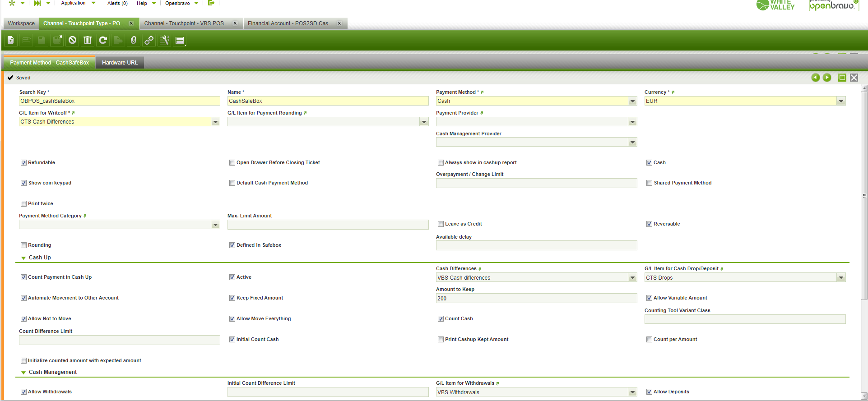Click the Delete record trash icon
This screenshot has height=401, width=868.
(88, 41)
